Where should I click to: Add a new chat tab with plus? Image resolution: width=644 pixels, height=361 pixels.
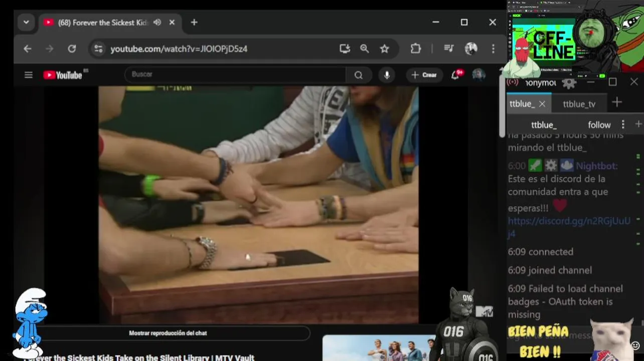617,102
